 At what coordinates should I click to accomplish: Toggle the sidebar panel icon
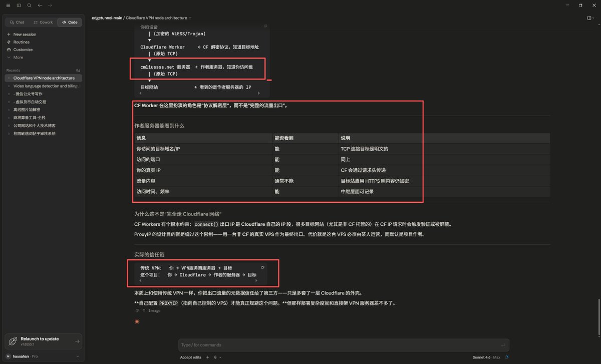[19, 5]
